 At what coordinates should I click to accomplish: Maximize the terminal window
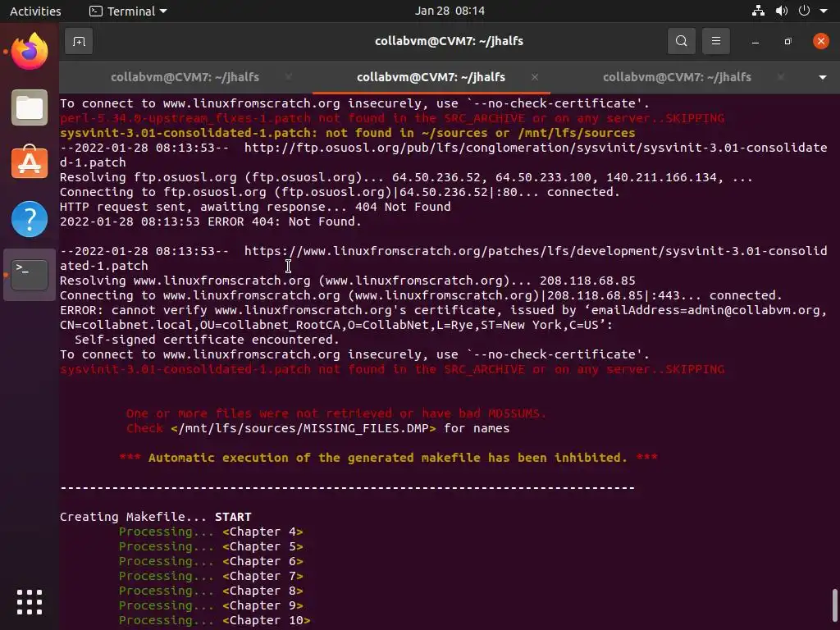(787, 41)
